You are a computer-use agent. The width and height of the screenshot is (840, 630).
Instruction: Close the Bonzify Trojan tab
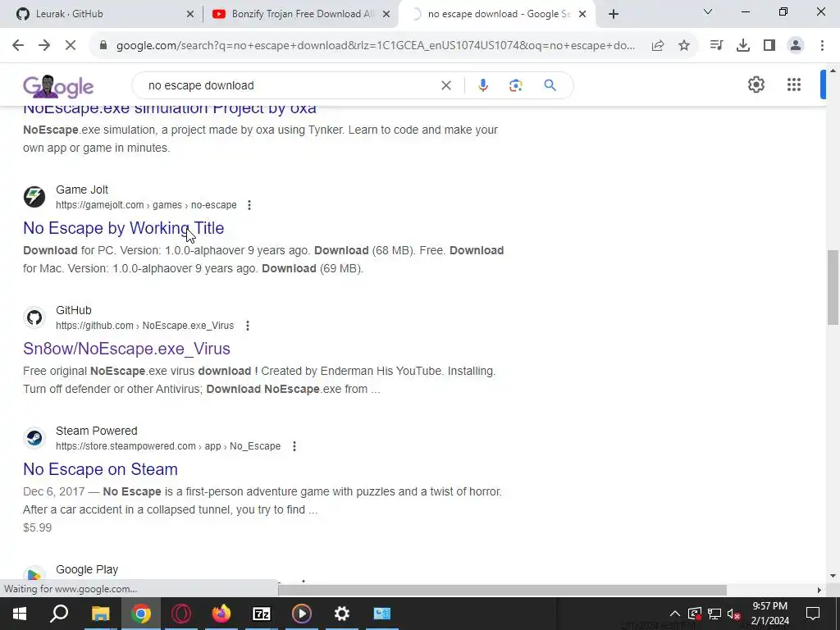[x=386, y=15]
